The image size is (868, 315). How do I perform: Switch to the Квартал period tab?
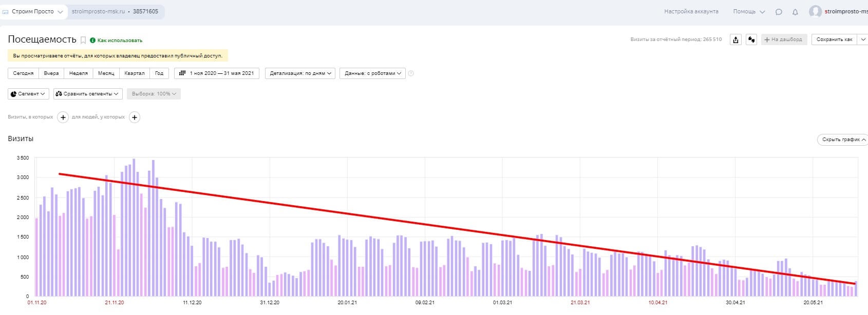click(x=135, y=73)
